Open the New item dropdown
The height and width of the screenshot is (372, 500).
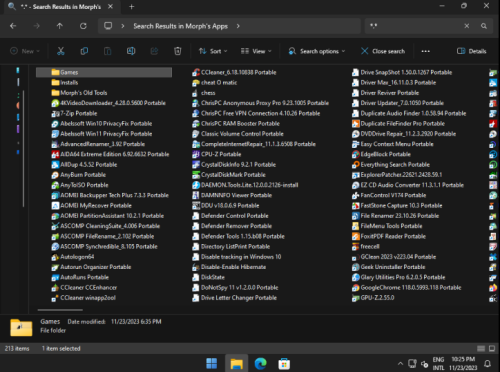(25, 51)
